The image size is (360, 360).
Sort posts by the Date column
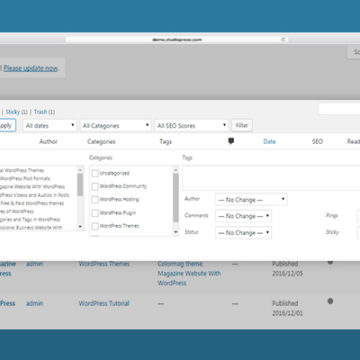pyautogui.click(x=269, y=142)
